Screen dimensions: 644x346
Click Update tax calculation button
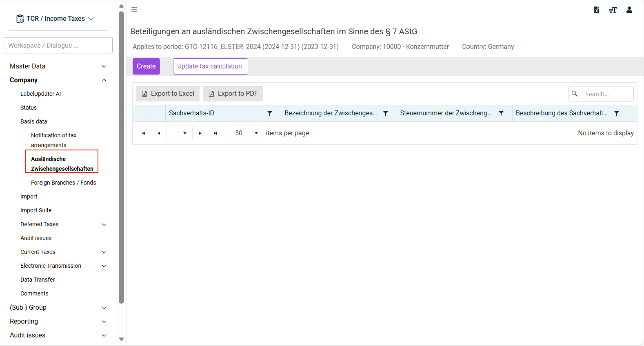click(x=210, y=66)
